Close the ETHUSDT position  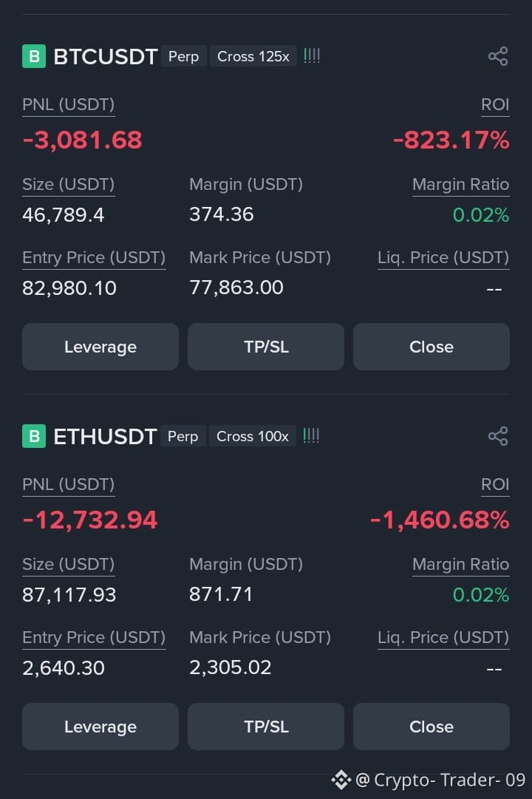coord(432,727)
